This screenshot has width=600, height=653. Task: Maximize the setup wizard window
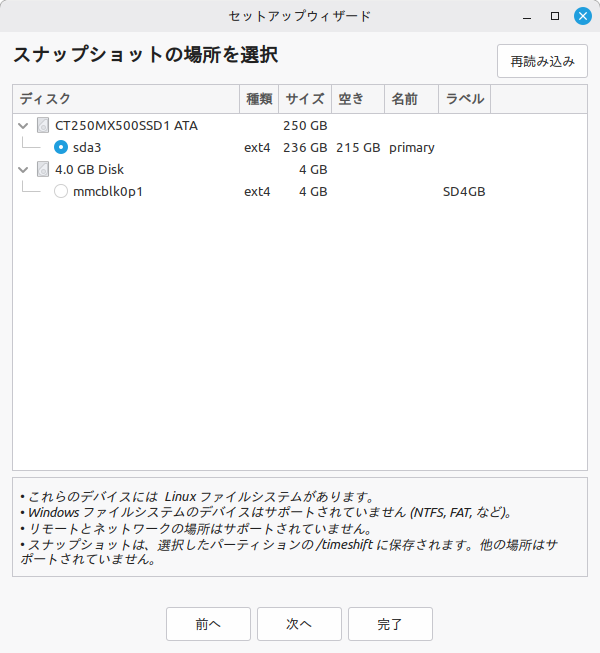pos(555,16)
